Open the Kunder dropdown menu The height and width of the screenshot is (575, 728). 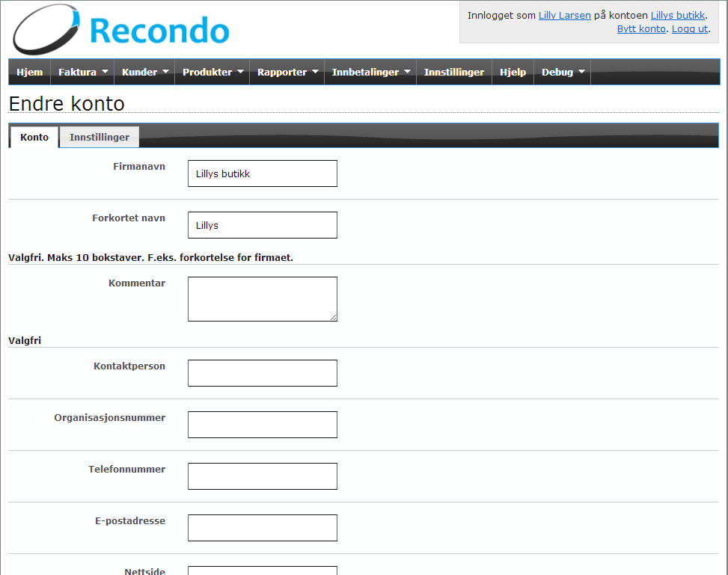point(145,73)
